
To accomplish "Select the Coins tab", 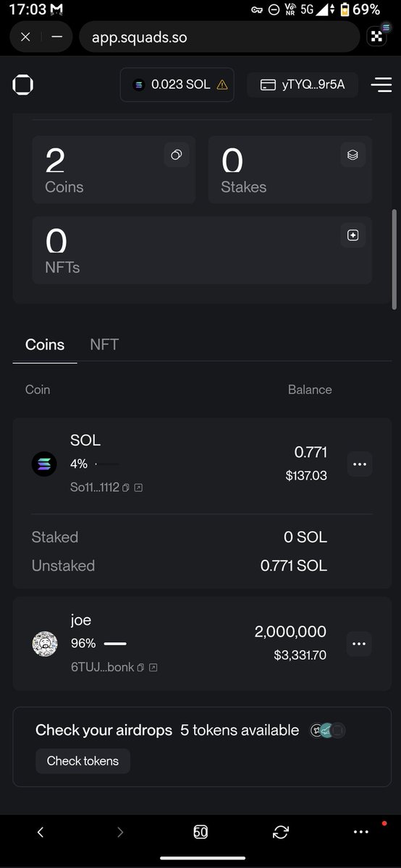I will click(x=45, y=344).
